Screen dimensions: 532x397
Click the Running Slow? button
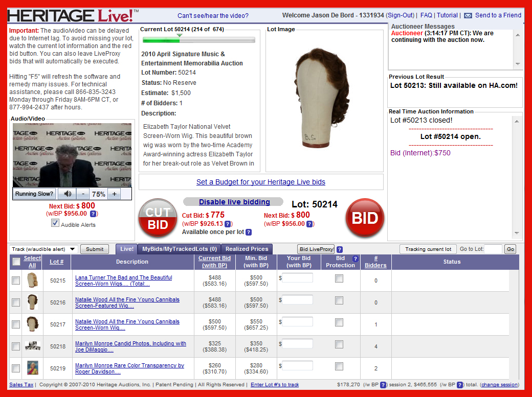(34, 194)
